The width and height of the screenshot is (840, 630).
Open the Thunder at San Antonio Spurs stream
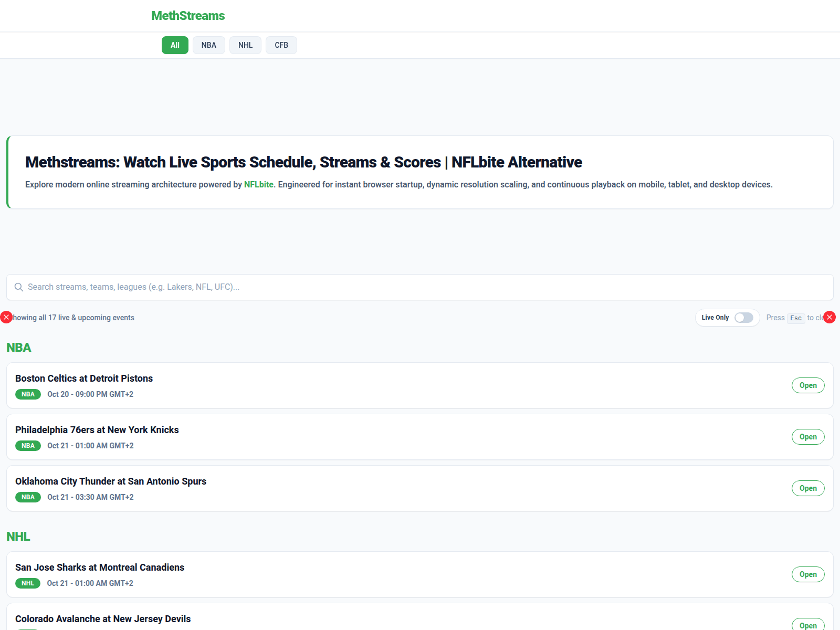coord(808,488)
